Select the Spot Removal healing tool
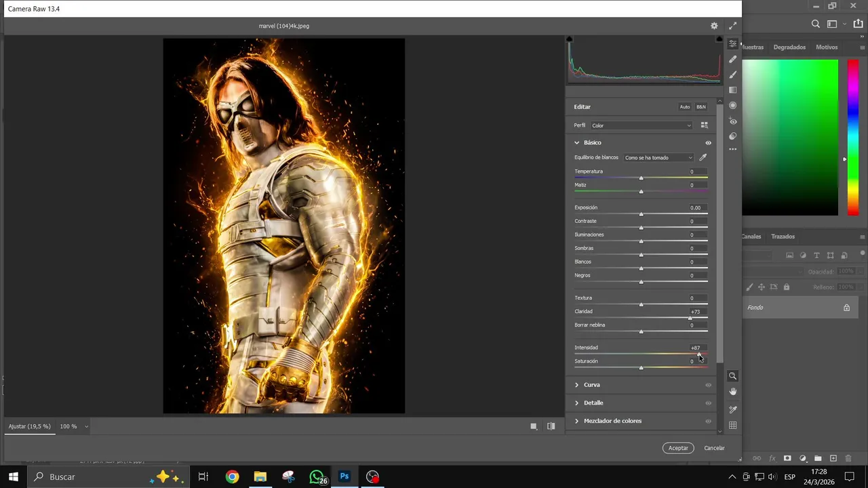Image resolution: width=868 pixels, height=488 pixels. [732, 59]
